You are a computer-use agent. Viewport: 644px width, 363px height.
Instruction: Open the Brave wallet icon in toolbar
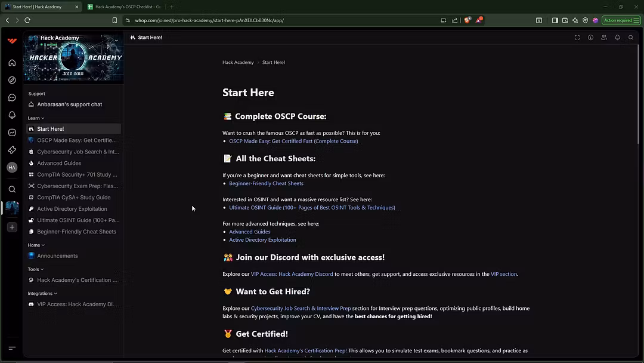[x=565, y=20]
